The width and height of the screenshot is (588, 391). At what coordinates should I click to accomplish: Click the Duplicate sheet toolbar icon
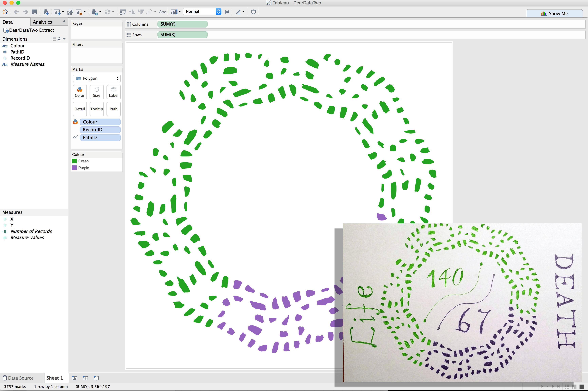click(x=70, y=12)
